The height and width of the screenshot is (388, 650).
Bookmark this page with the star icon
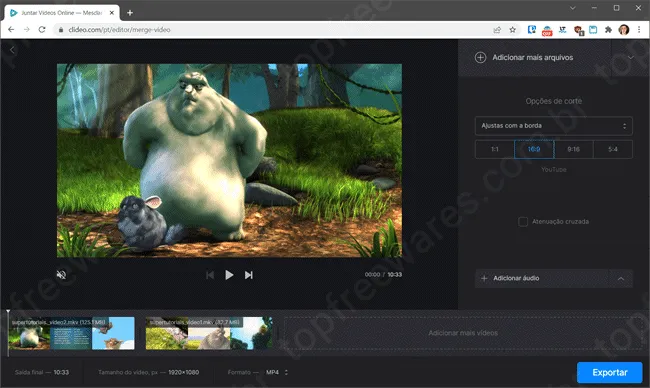513,30
